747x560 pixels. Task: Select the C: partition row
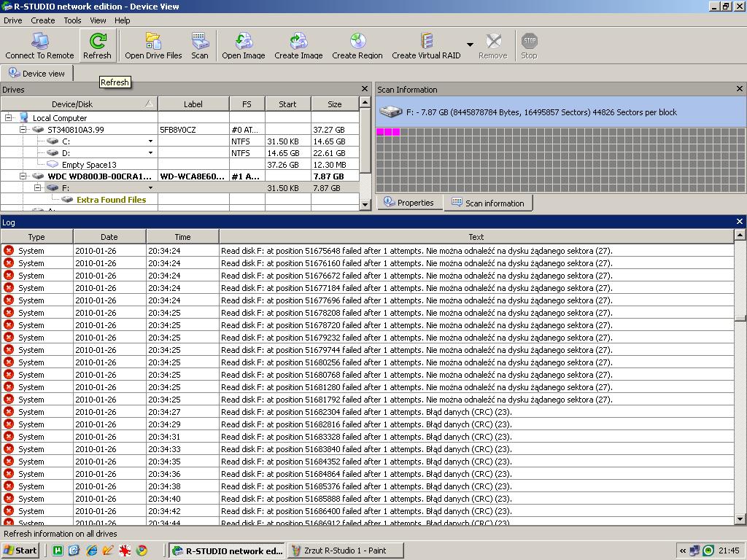[180, 141]
